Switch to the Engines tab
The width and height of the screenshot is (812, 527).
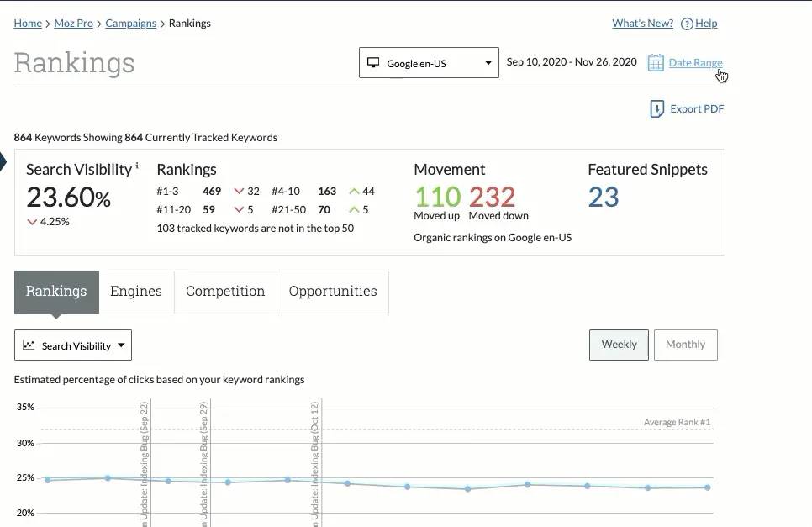click(136, 292)
